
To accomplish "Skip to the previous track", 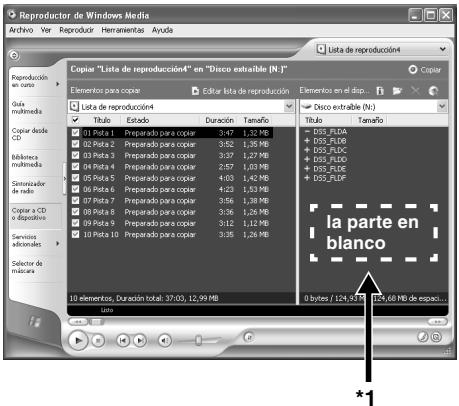I will pos(123,340).
